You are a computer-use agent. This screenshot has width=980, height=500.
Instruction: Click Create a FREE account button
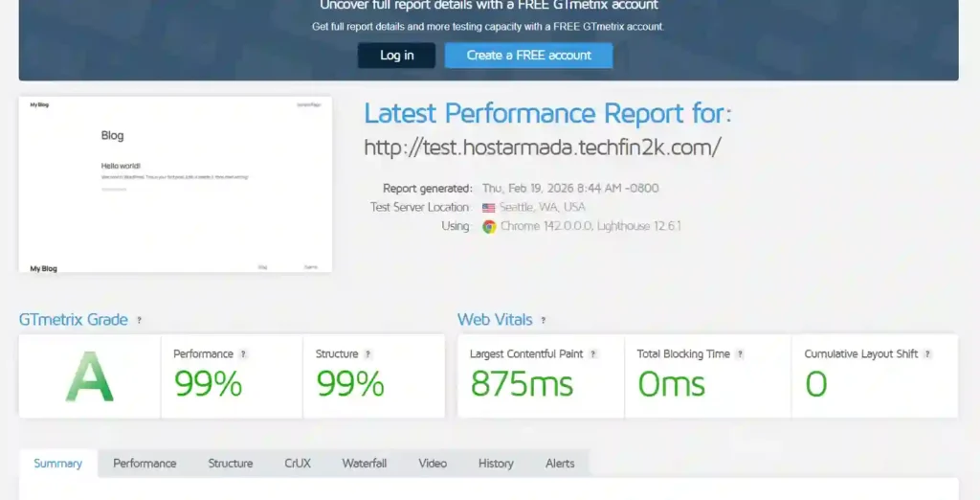click(528, 55)
